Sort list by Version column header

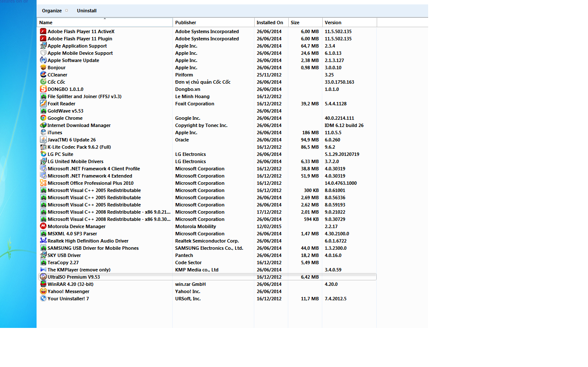349,23
